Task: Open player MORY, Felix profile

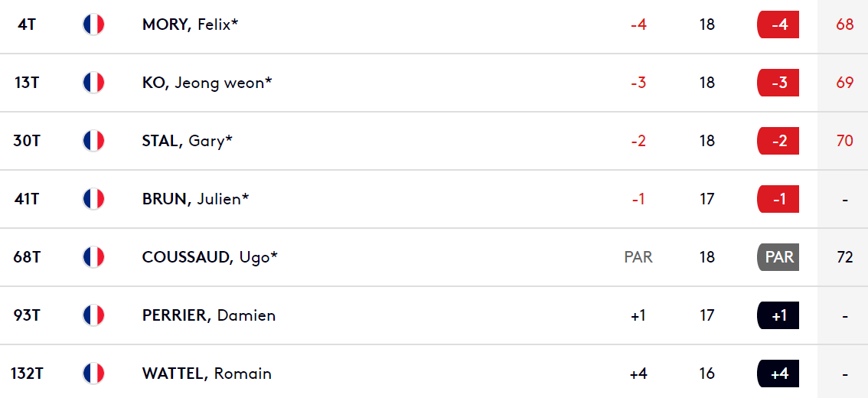Action: (190, 25)
